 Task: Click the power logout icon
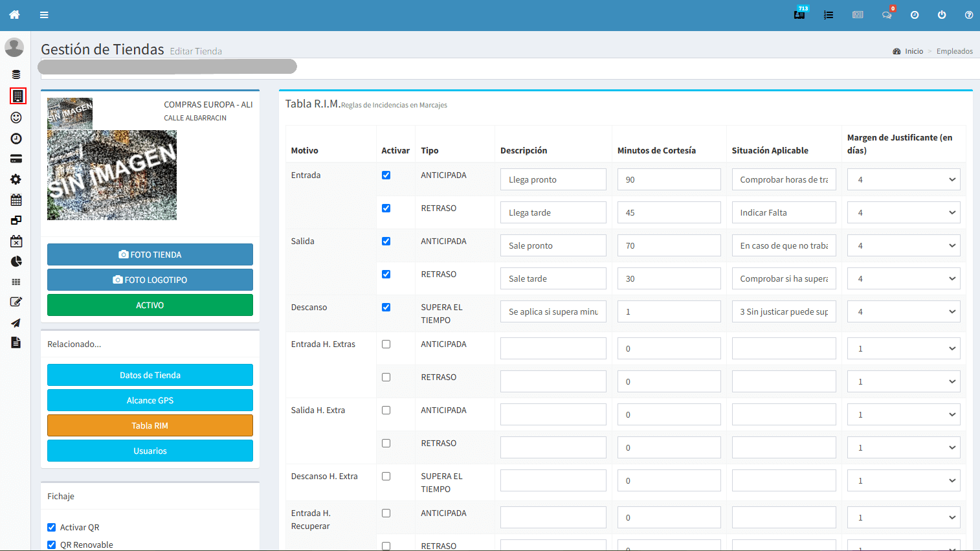(x=942, y=15)
